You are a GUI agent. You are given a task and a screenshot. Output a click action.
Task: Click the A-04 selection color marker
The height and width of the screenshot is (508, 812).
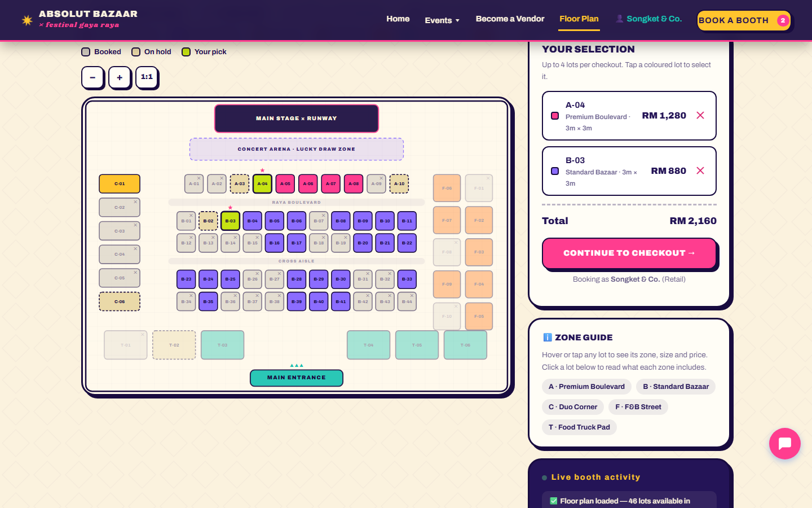tap(555, 116)
